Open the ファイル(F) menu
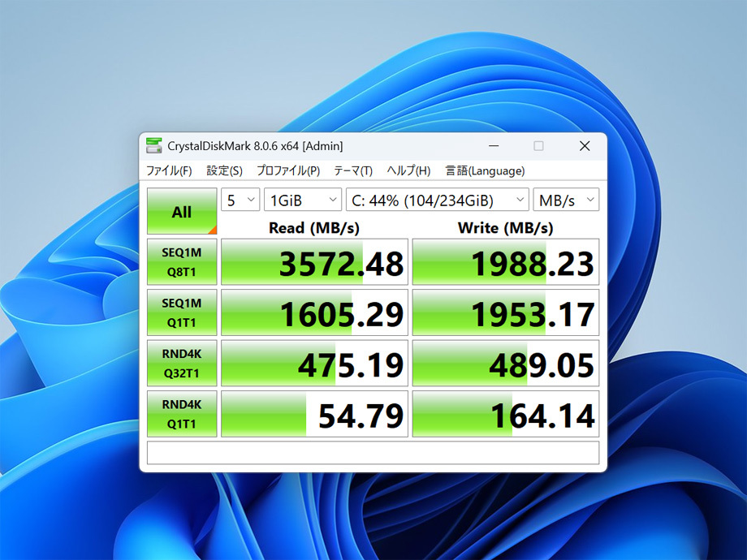The width and height of the screenshot is (747, 560). (169, 170)
